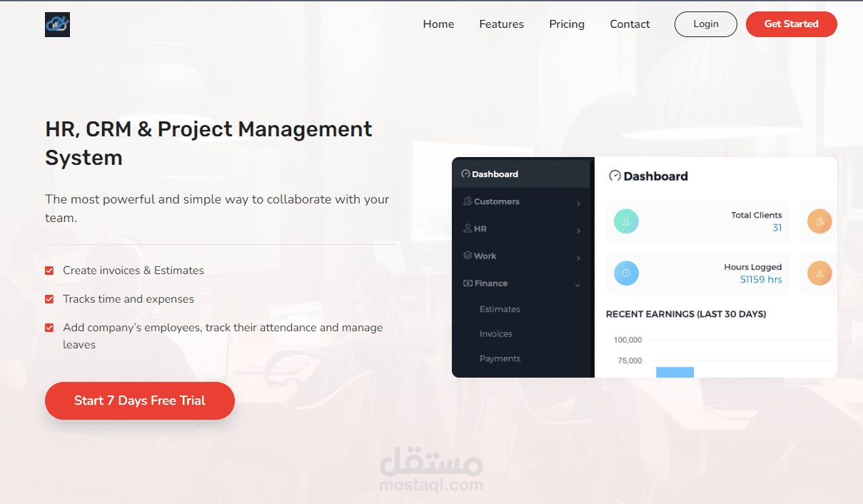Click the teal Total Clients client icon
863x504 pixels.
626,221
